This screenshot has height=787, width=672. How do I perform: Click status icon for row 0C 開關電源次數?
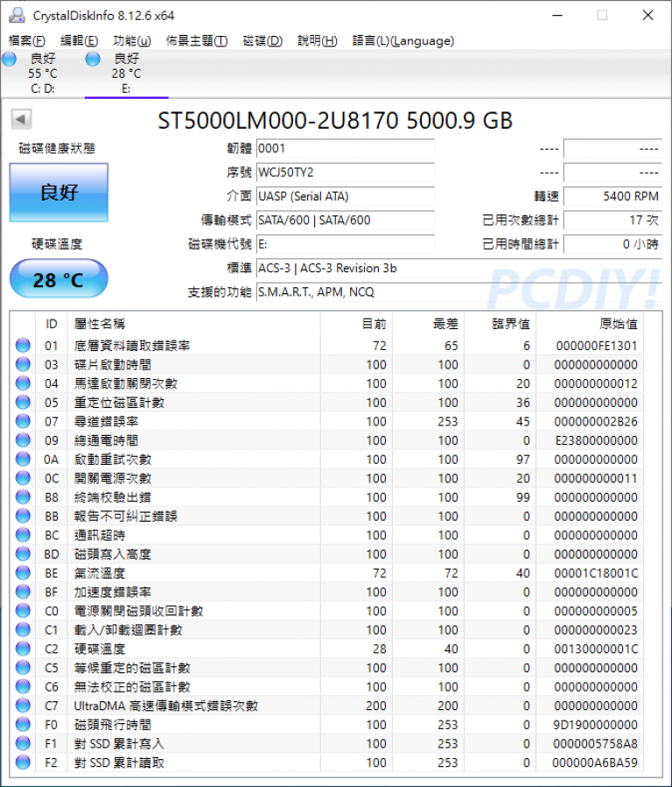tap(23, 478)
